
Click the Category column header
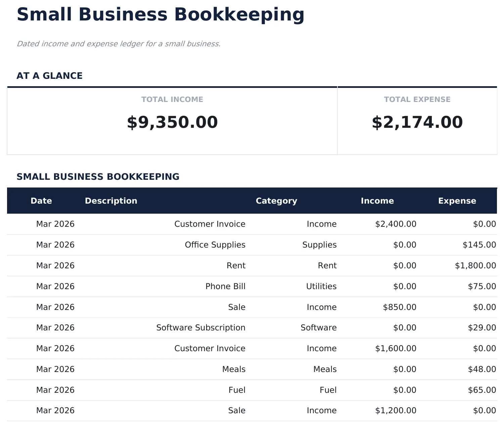coord(276,201)
